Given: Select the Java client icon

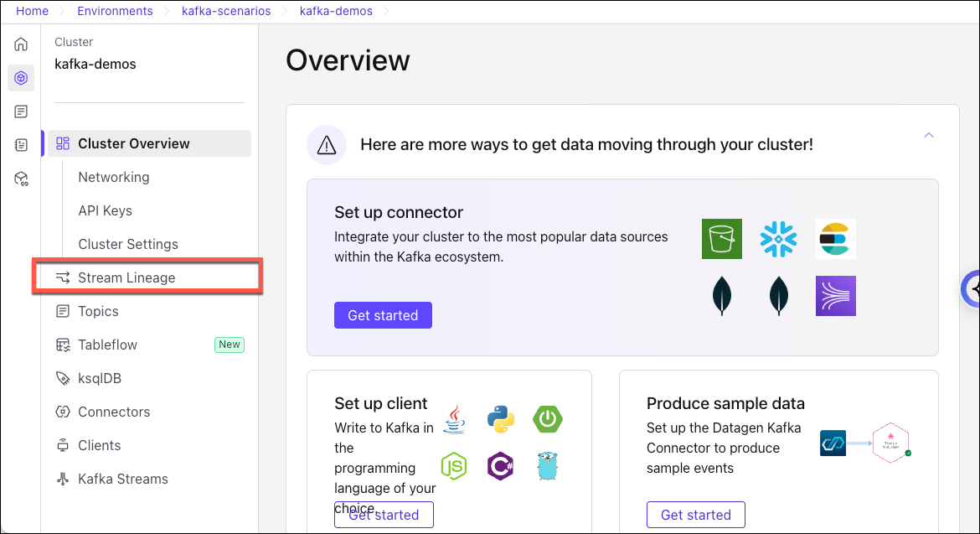Looking at the screenshot, I should point(454,419).
